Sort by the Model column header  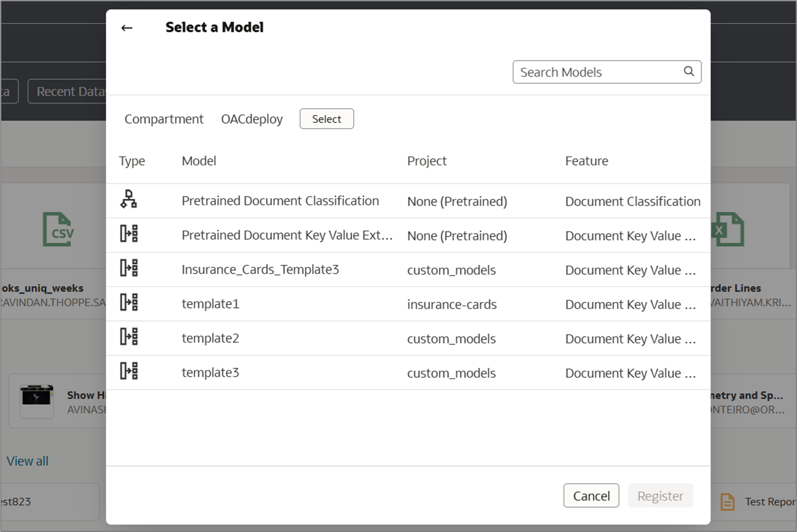coord(199,161)
